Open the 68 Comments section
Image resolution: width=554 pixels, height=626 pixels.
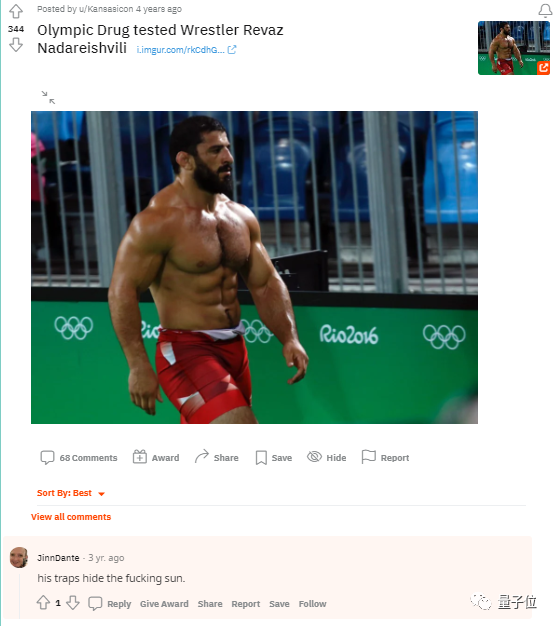[x=79, y=458]
